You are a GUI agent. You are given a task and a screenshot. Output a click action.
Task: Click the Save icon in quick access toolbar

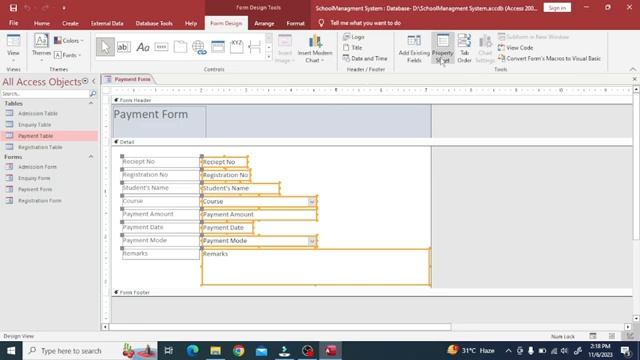coord(13,8)
